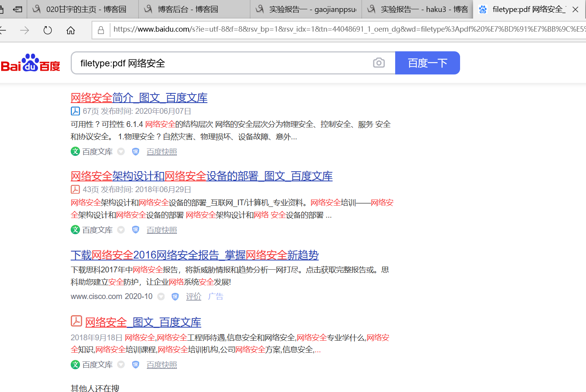The image size is (586, 392).
Task: Click the shield icon under the 2018年9月18日 result
Action: pyautogui.click(x=136, y=365)
